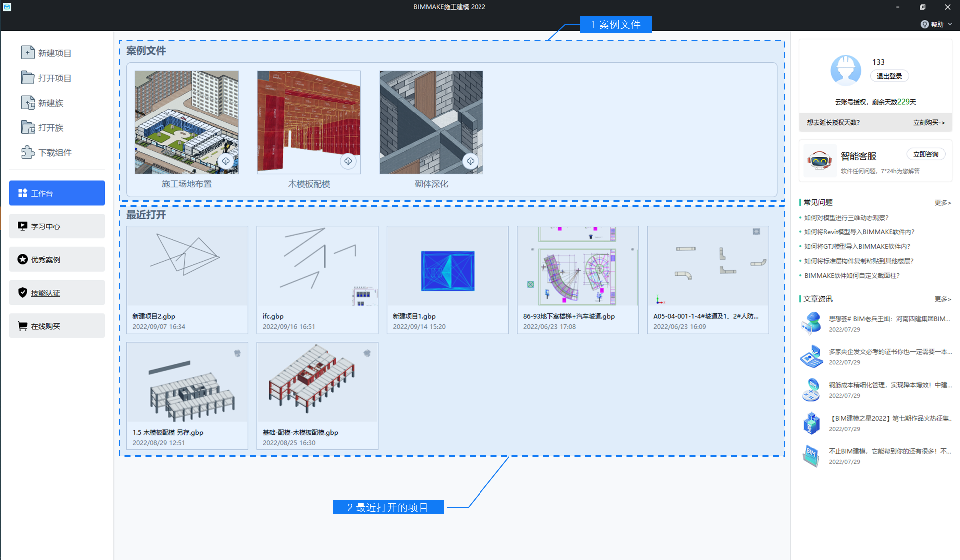960x560 pixels.
Task: Open the 施工场地布置 case thumbnail
Action: coord(186,122)
